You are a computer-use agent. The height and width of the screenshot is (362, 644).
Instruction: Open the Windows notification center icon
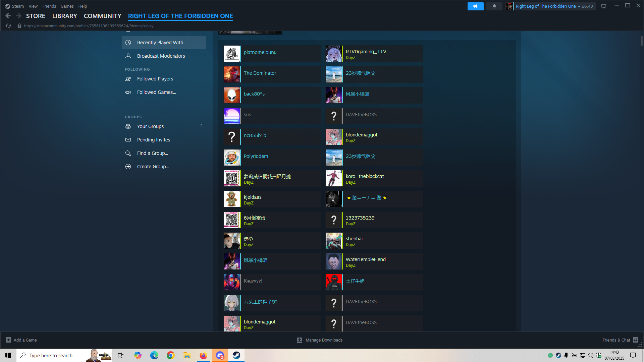(633, 355)
